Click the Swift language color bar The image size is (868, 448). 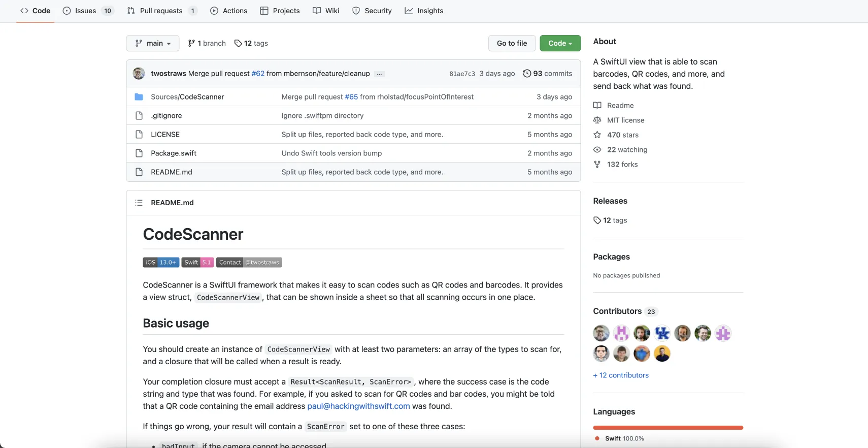(668, 428)
